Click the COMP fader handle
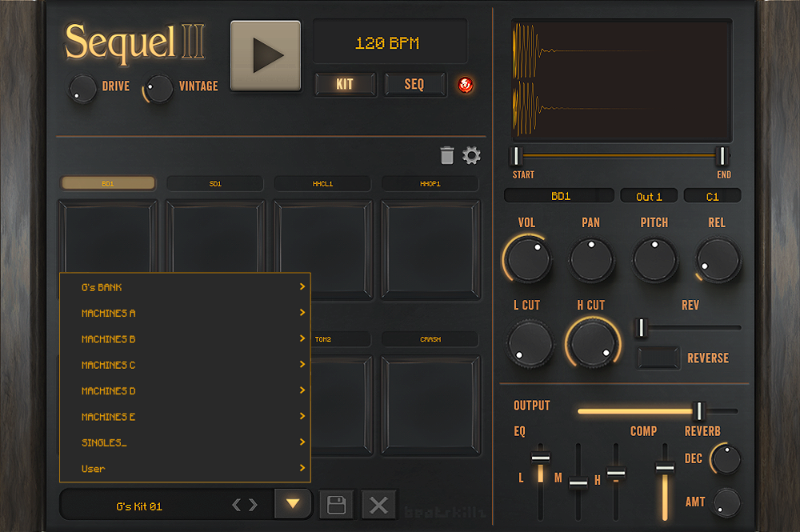Viewport: 800px width, 532px height. (x=665, y=466)
